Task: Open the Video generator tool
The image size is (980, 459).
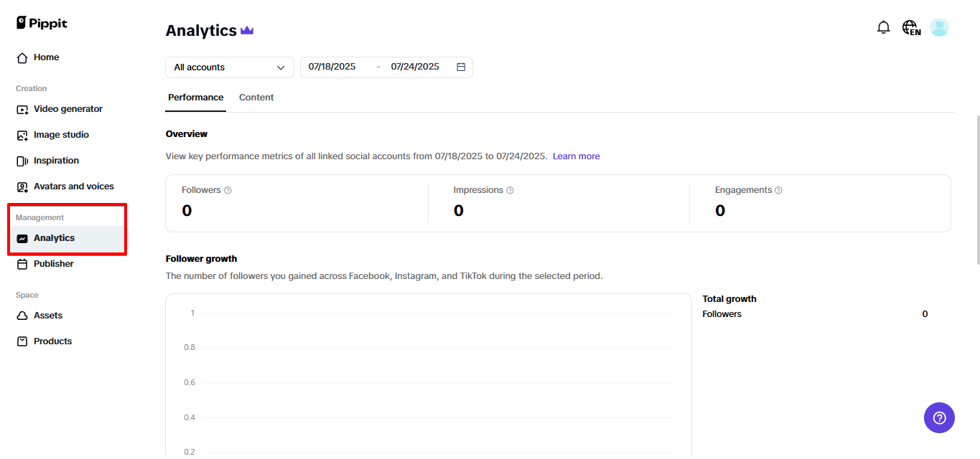Action: (67, 108)
